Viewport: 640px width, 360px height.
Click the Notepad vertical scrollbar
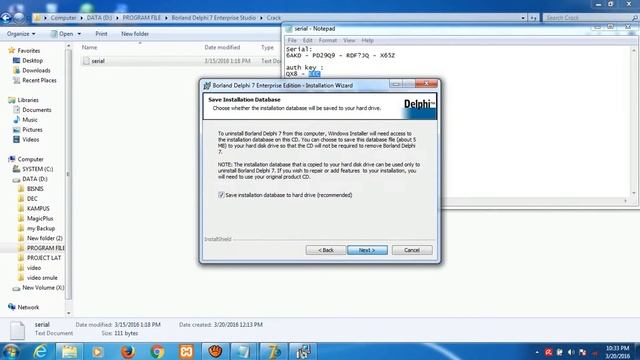(x=634, y=121)
